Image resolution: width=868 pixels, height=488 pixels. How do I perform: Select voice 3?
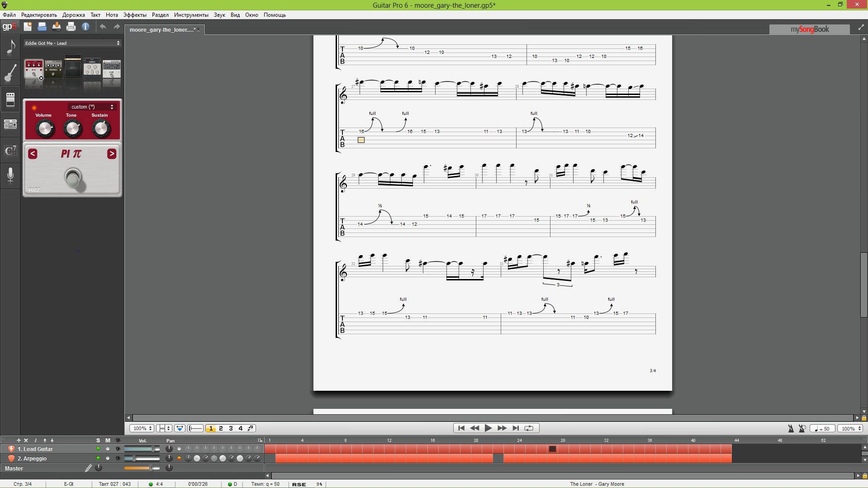pos(231,428)
